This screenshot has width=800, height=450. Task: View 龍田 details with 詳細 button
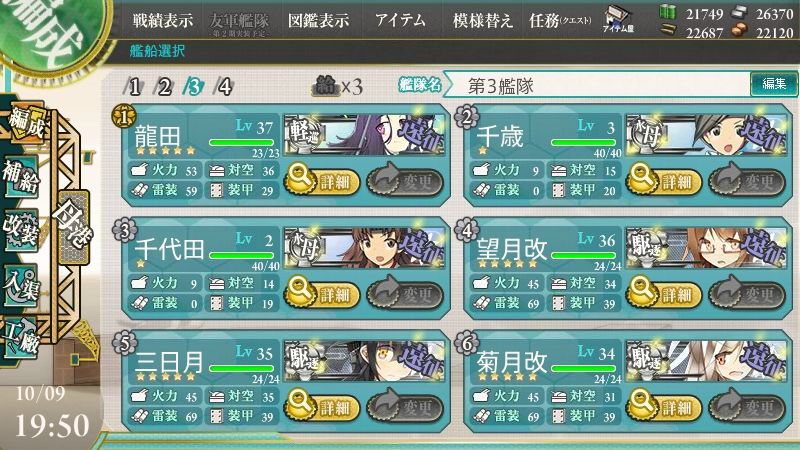point(321,181)
